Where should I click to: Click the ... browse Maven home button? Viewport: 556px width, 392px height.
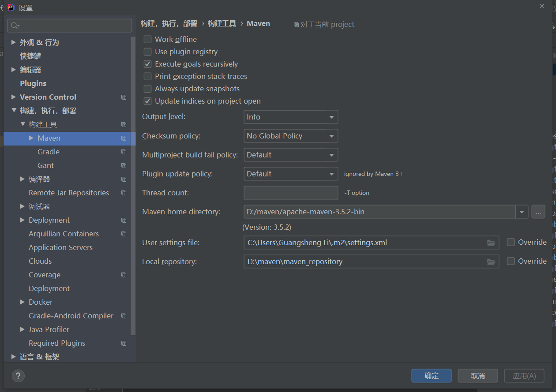[538, 212]
